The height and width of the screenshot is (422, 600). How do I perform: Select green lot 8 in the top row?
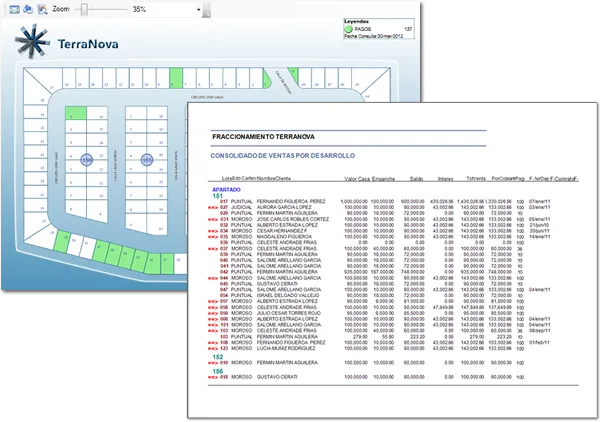pyautogui.click(x=176, y=78)
